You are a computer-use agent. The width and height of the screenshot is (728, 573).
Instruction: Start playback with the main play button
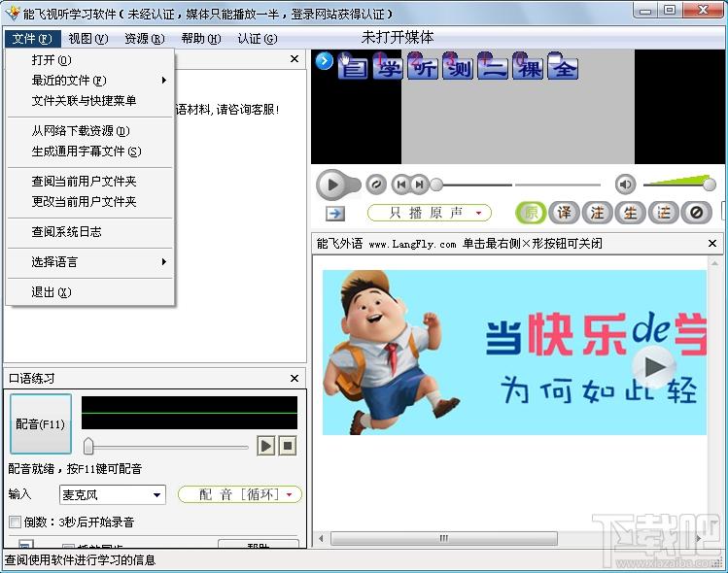pyautogui.click(x=332, y=185)
